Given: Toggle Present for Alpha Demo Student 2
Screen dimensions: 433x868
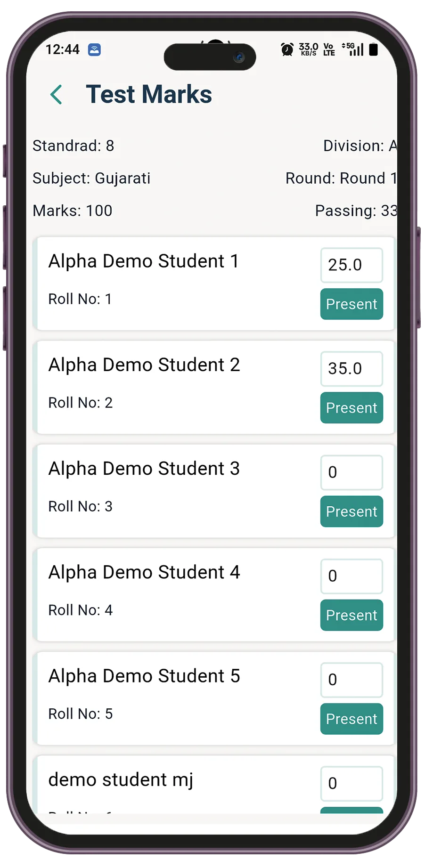Looking at the screenshot, I should point(351,408).
